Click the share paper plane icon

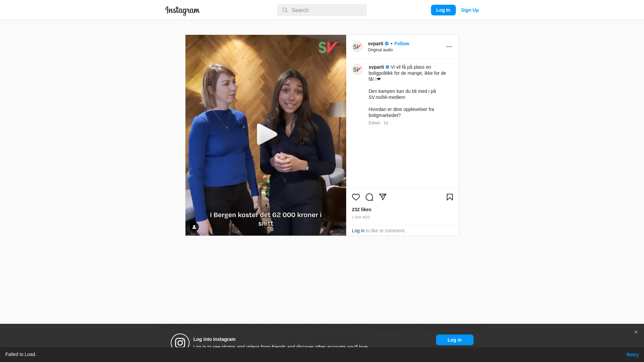coord(383,197)
